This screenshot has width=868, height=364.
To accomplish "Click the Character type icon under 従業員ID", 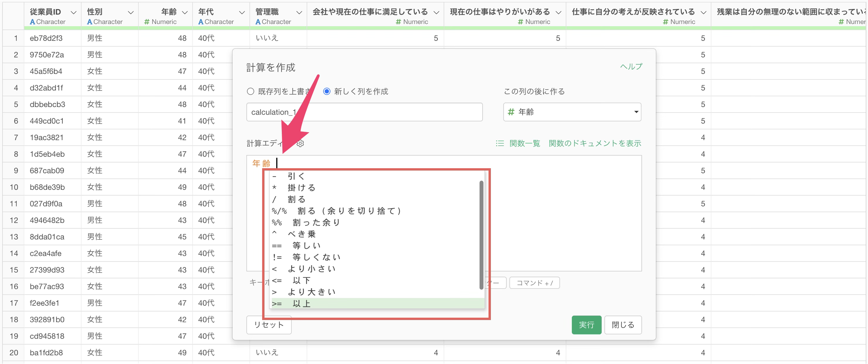I will tap(32, 22).
